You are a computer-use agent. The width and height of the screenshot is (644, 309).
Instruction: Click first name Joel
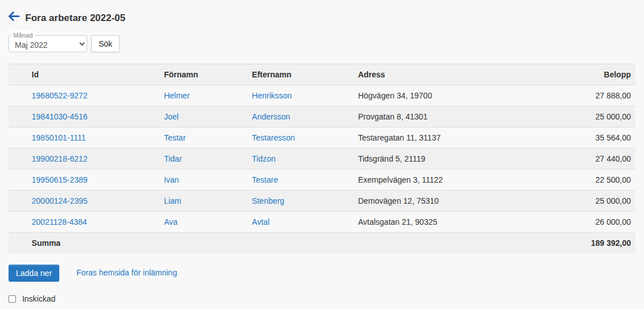click(172, 117)
